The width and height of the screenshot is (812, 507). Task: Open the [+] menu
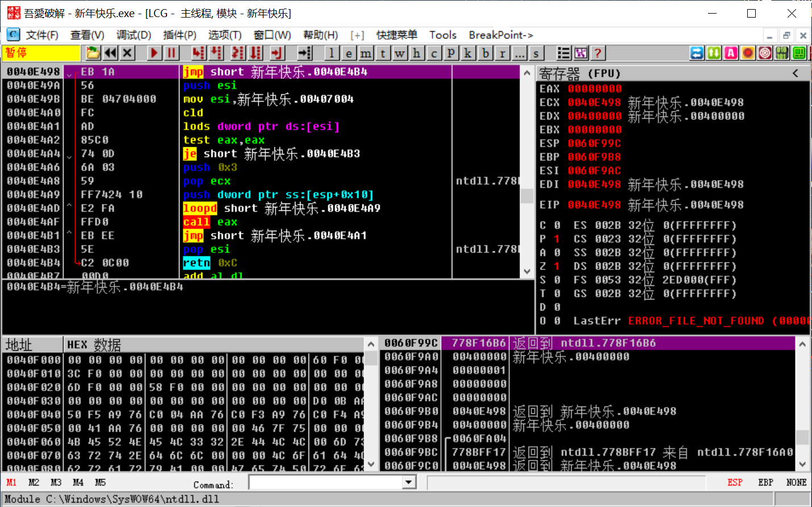pyautogui.click(x=357, y=35)
